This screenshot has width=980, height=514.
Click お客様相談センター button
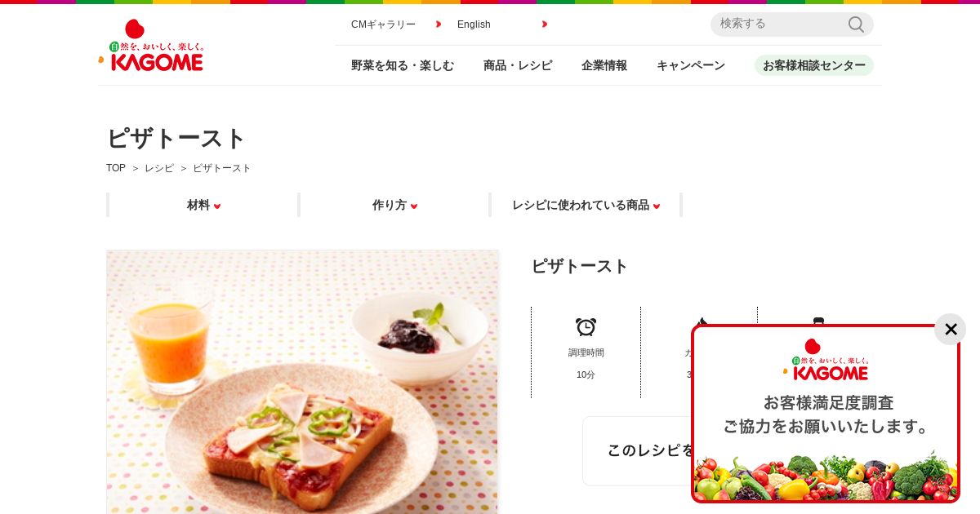(x=814, y=65)
